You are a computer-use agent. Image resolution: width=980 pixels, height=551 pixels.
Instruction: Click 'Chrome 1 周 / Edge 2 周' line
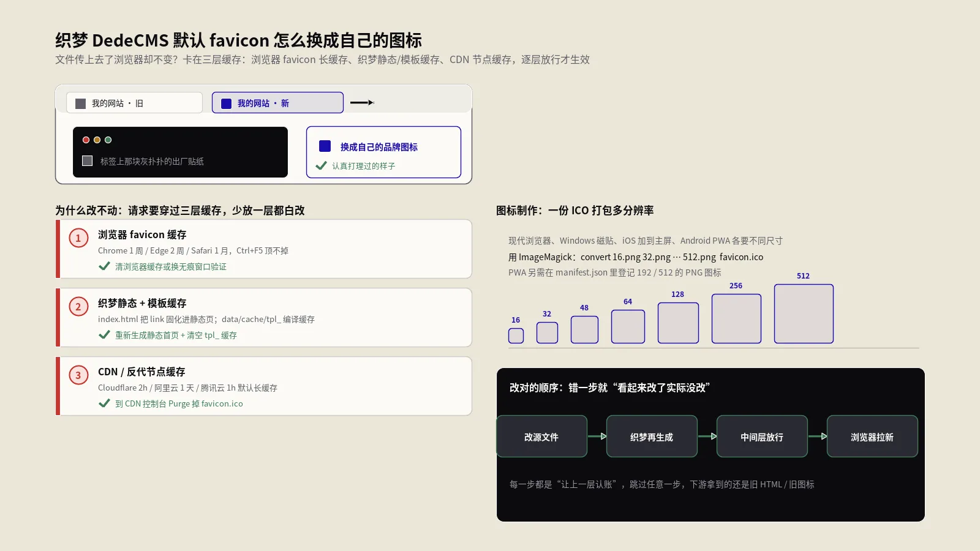coord(193,250)
